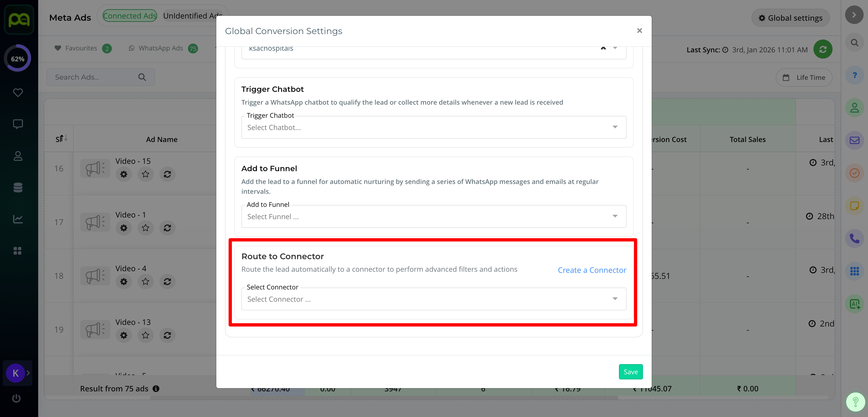Click the power logout icon at bottom left

pos(17,398)
